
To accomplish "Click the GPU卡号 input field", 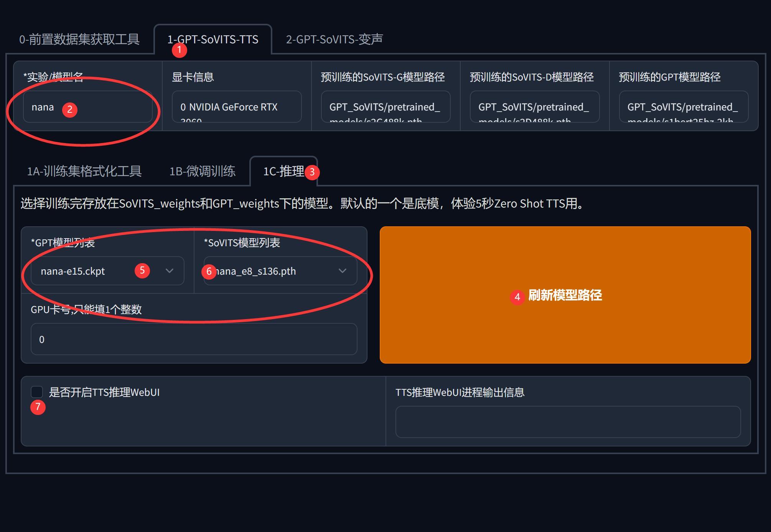I will (x=194, y=339).
